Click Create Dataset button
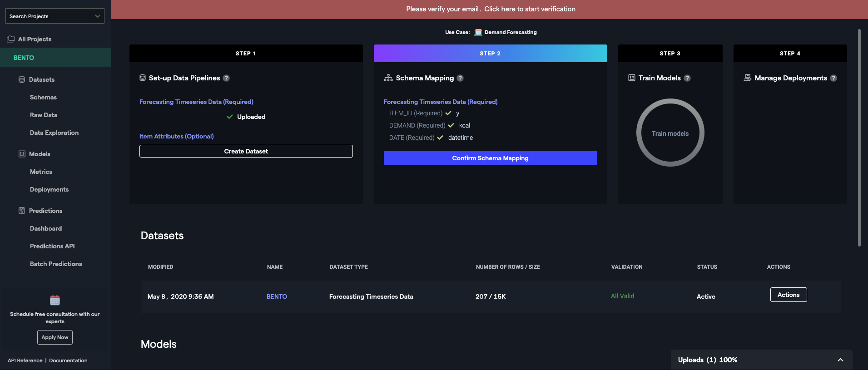The height and width of the screenshot is (370, 868). pos(246,151)
